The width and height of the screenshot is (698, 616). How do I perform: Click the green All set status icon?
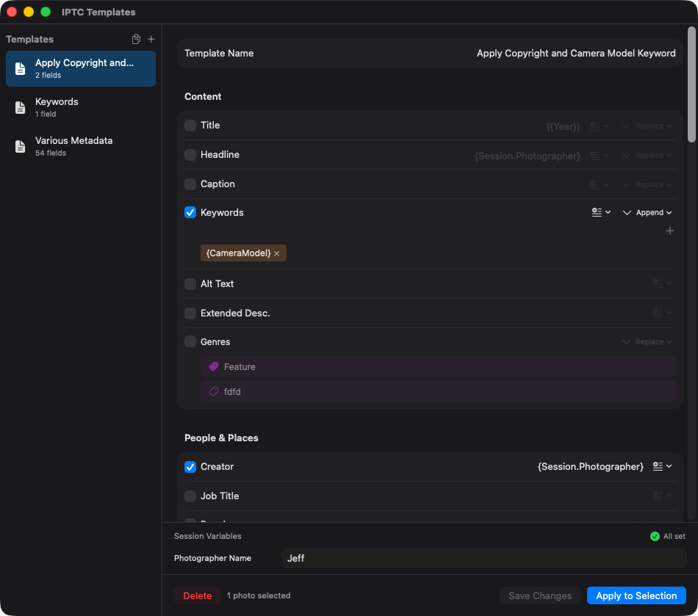tap(655, 536)
